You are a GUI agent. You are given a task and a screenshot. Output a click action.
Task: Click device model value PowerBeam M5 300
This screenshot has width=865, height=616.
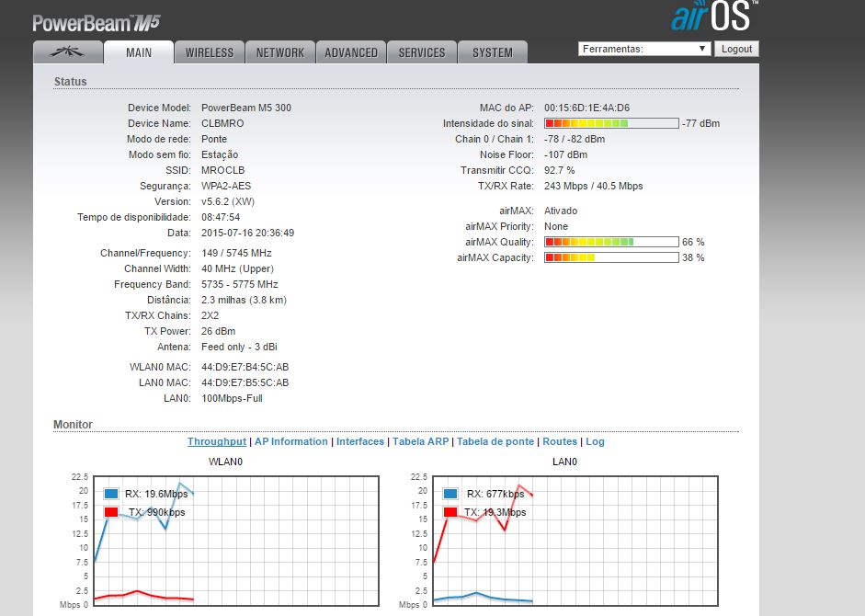[246, 108]
